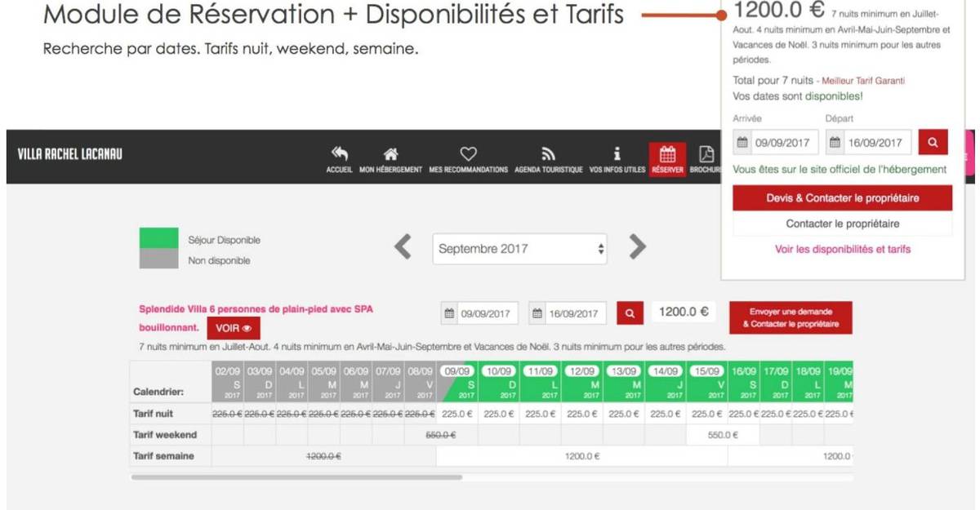This screenshot has height=510, width=980.
Task: Open Mon Hébergement house icon
Action: click(390, 154)
